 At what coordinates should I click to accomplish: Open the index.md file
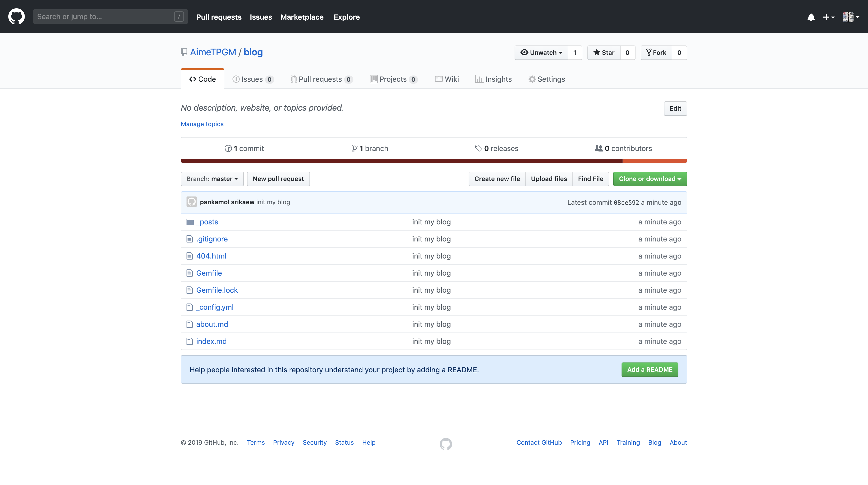pos(211,341)
